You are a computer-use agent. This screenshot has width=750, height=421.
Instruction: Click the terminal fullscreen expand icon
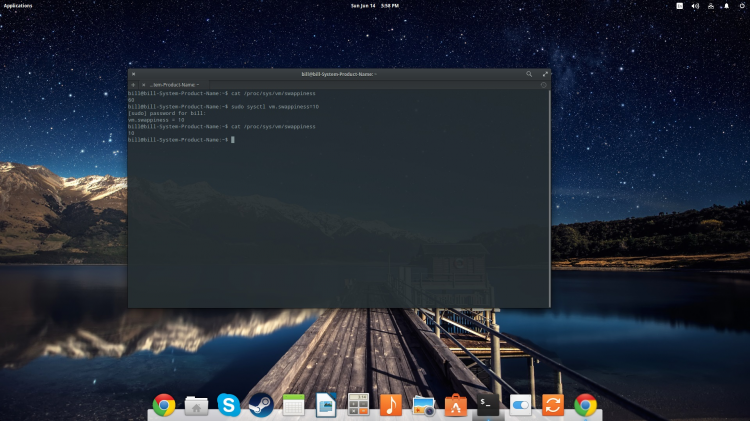545,74
